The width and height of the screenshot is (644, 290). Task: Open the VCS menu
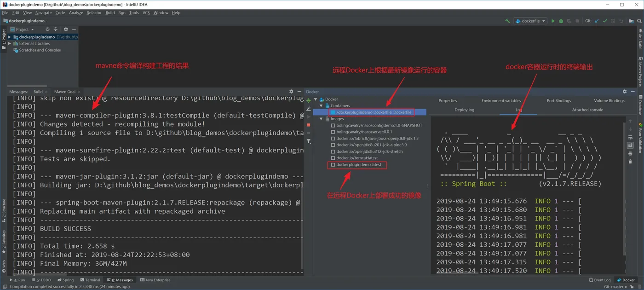click(x=146, y=13)
